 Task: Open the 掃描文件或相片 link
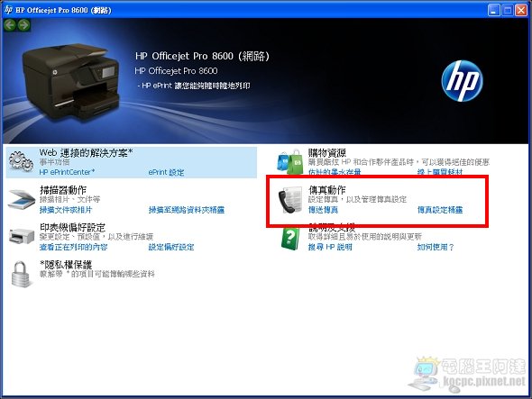click(66, 210)
